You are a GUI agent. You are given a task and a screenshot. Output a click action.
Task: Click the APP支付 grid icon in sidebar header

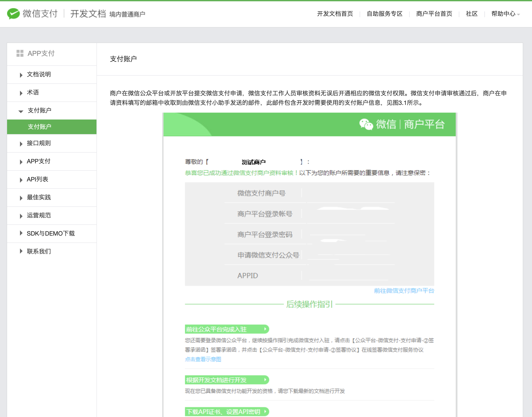20,53
